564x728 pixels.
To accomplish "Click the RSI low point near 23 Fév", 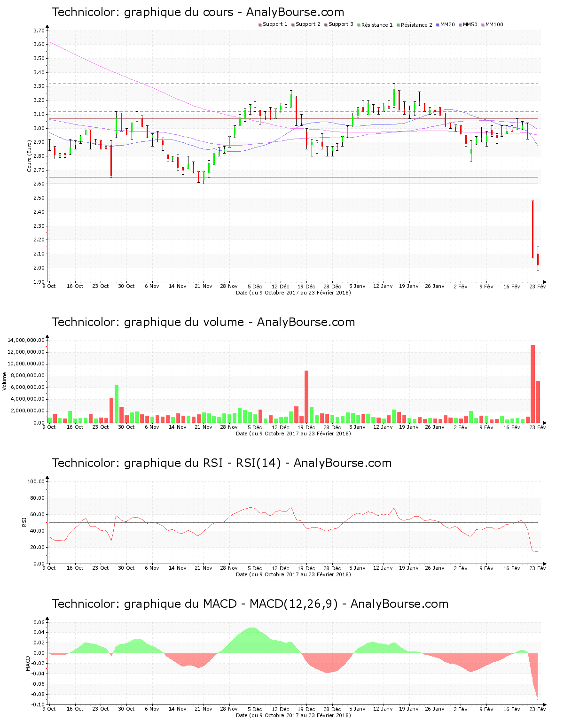I will pos(536,551).
